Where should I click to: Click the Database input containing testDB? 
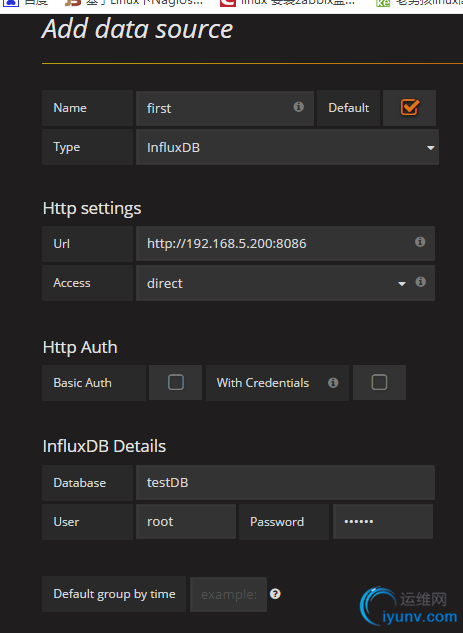[x=285, y=482]
